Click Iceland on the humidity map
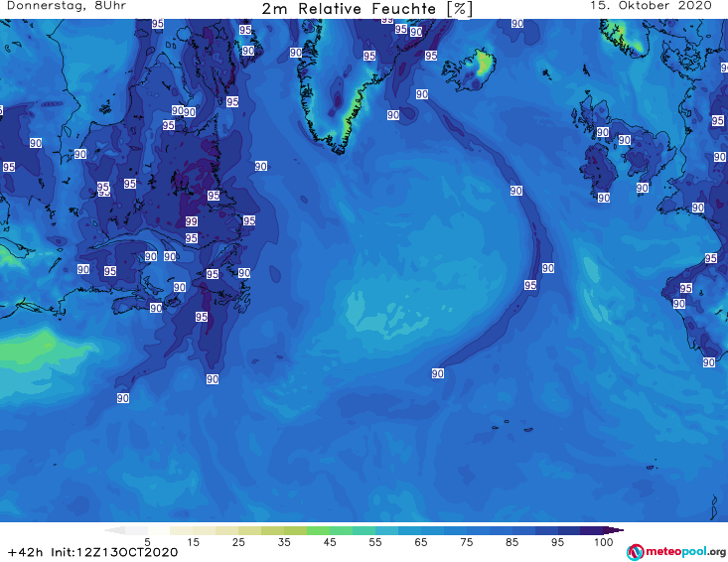Screen dimensions: 728x562 tap(470, 70)
